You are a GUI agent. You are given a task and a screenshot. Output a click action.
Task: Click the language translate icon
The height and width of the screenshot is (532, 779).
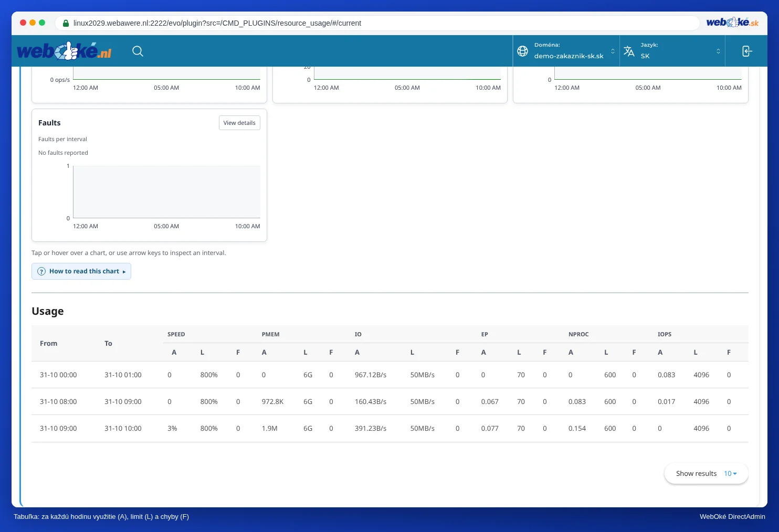[x=629, y=51]
